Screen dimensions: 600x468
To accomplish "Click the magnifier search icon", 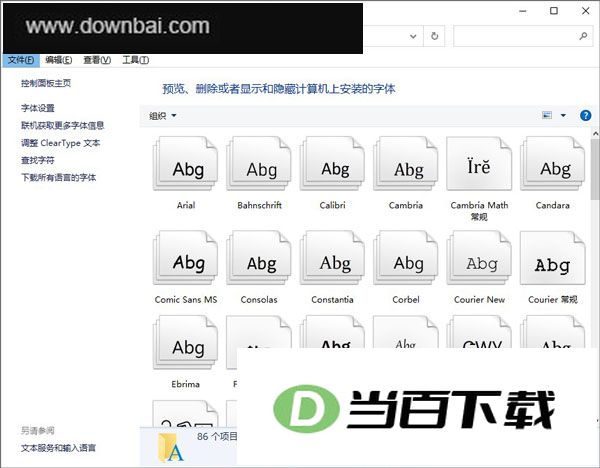I will coord(583,36).
